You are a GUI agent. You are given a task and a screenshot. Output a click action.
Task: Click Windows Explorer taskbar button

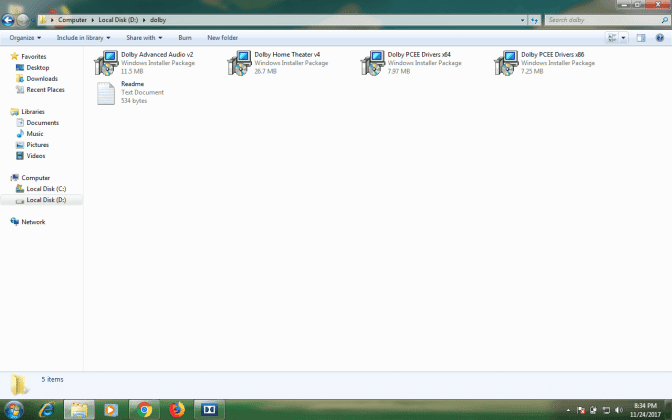[x=79, y=410]
